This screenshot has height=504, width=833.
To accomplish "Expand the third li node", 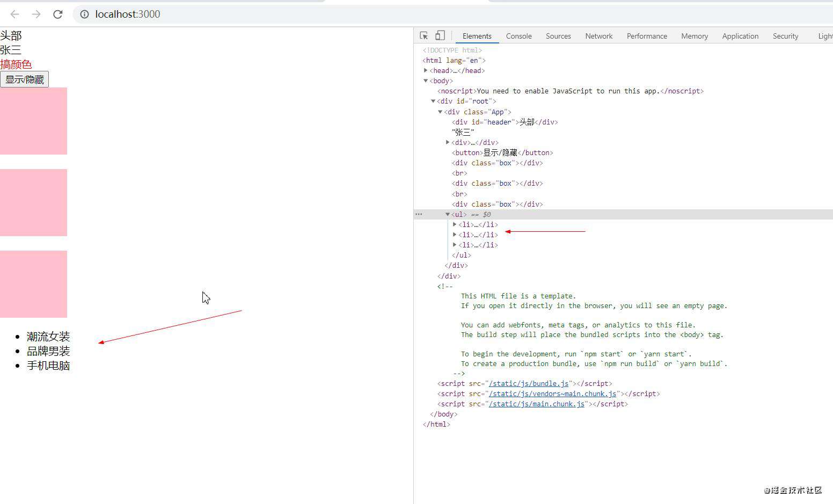I will 455,245.
